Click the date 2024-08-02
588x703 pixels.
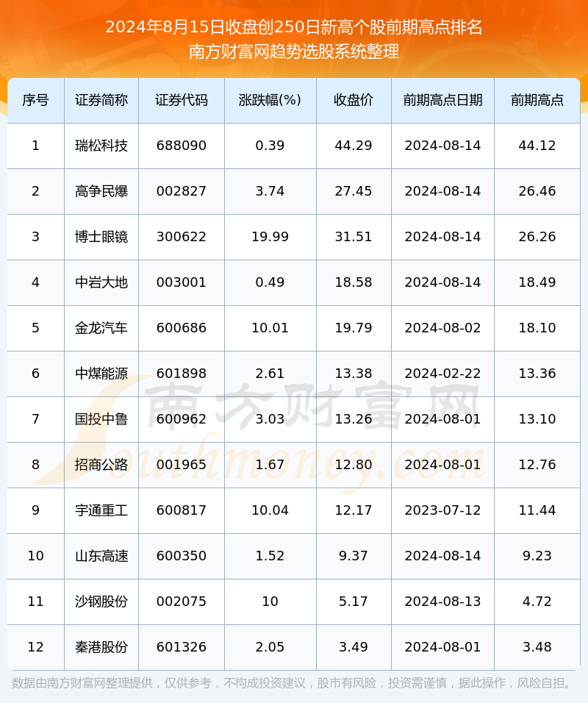coord(442,328)
